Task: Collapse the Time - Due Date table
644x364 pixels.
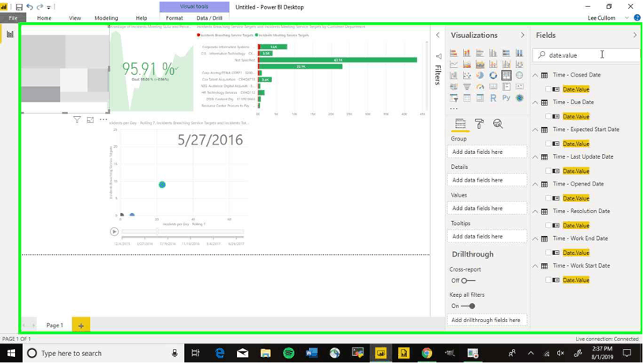Action: click(x=535, y=102)
